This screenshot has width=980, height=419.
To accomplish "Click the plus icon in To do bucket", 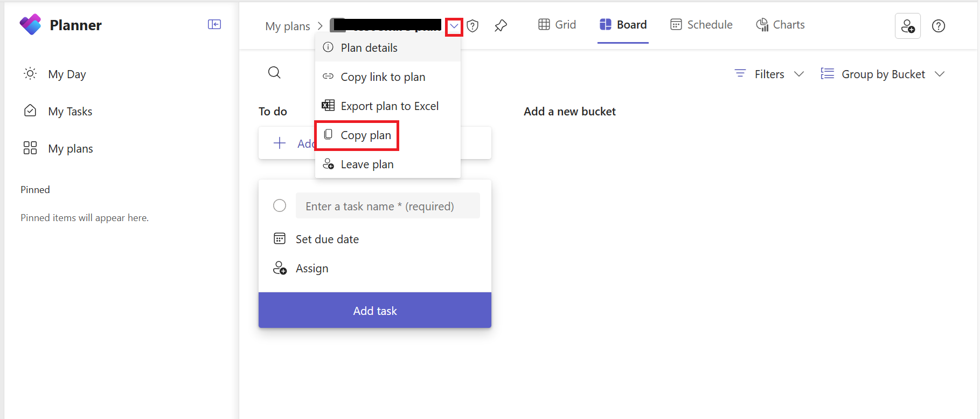I will click(x=280, y=143).
